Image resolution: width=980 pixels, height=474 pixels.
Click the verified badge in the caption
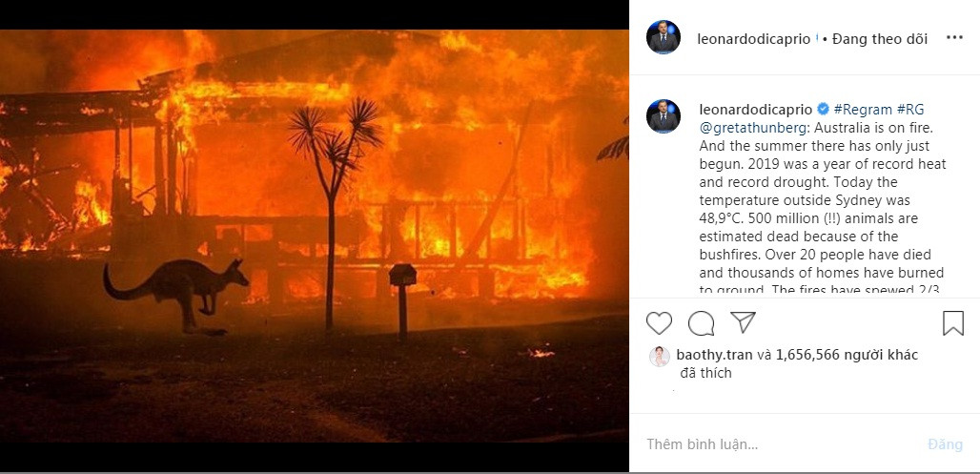[823, 109]
